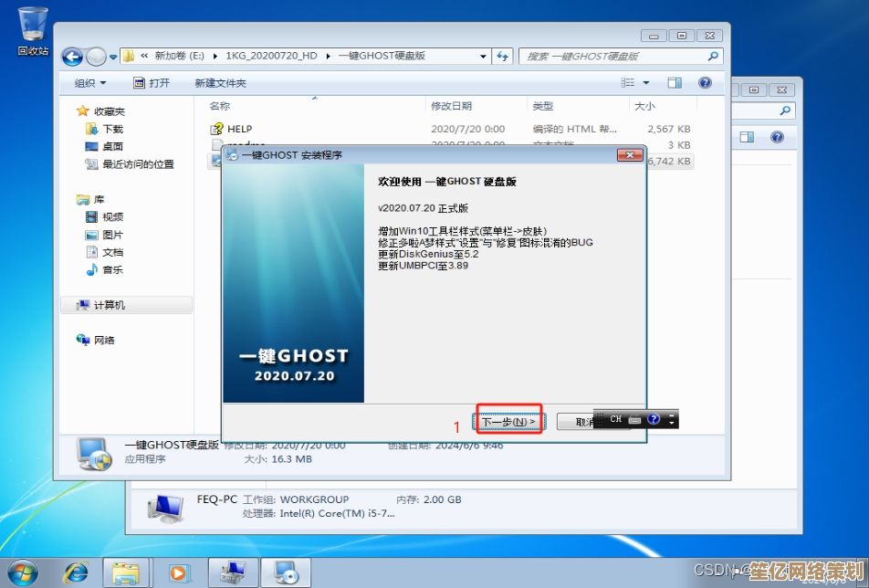This screenshot has width=869, height=588.
Task: Click the 打开 (Open) toolbar button
Action: point(152,83)
